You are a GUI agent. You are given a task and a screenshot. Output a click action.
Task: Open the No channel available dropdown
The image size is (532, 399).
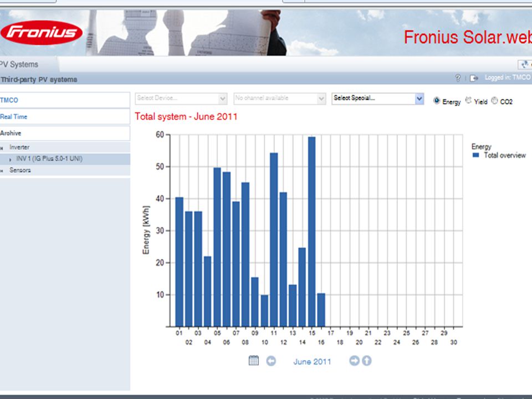click(279, 99)
